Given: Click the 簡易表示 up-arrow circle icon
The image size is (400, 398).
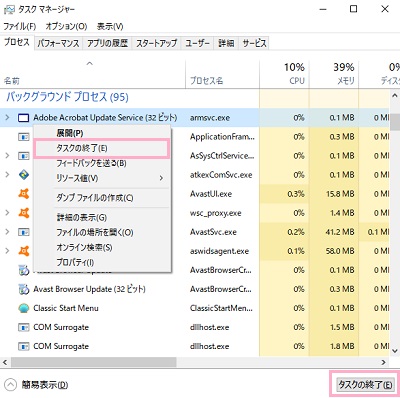Looking at the screenshot, I should click(11, 385).
